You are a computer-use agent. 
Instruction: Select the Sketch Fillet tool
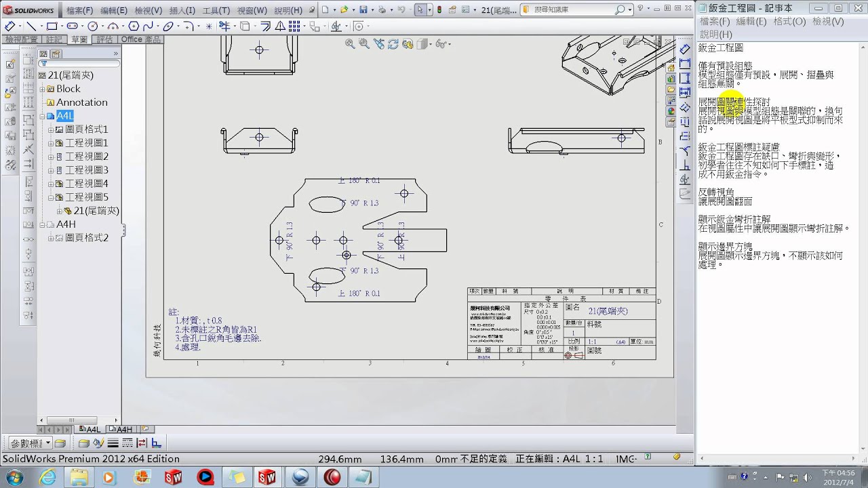[x=188, y=26]
